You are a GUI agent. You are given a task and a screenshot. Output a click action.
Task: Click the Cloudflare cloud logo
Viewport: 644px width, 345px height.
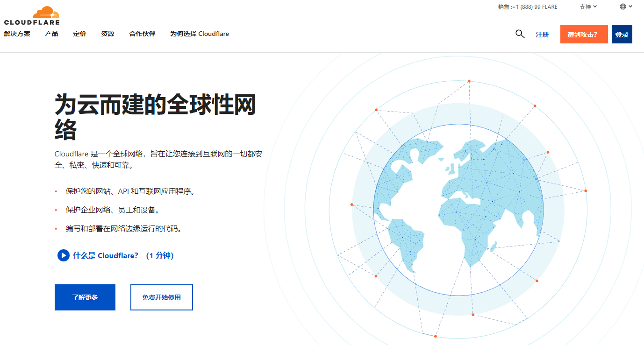(32, 15)
